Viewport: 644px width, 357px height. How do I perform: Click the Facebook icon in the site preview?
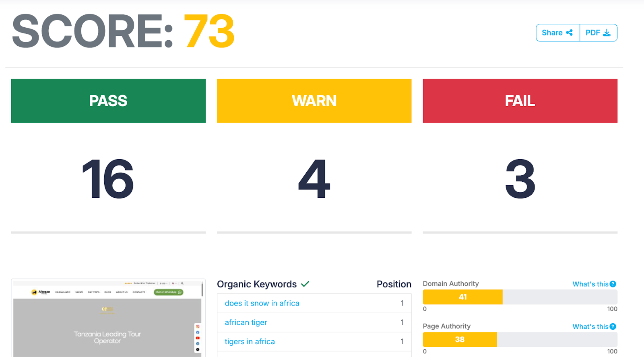click(198, 332)
